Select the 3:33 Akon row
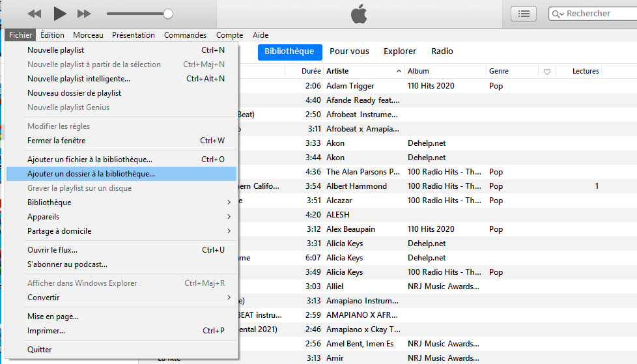637x364 pixels. click(438, 143)
